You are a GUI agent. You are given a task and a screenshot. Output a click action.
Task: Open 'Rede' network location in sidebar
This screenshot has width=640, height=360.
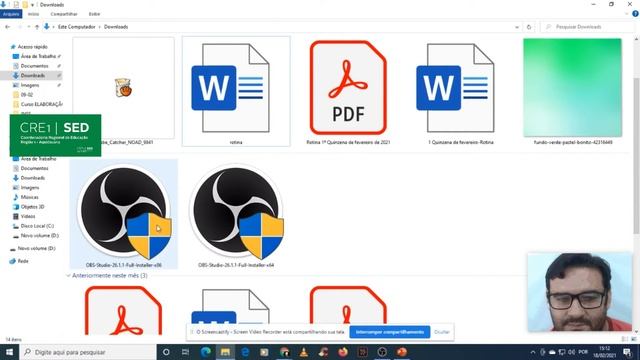click(23, 261)
